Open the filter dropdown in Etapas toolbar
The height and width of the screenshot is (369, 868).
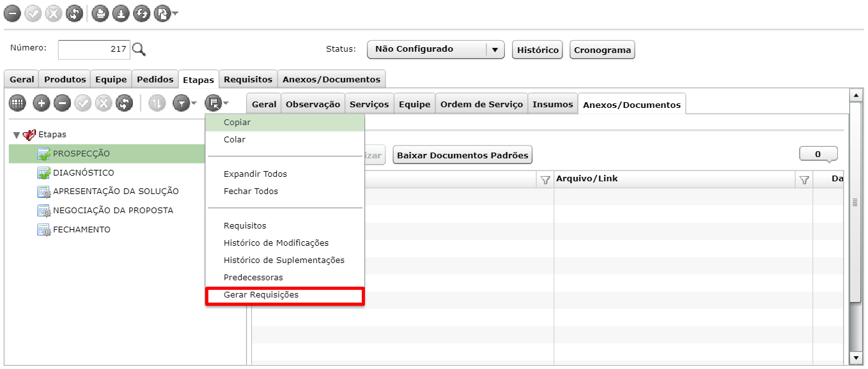click(x=185, y=103)
